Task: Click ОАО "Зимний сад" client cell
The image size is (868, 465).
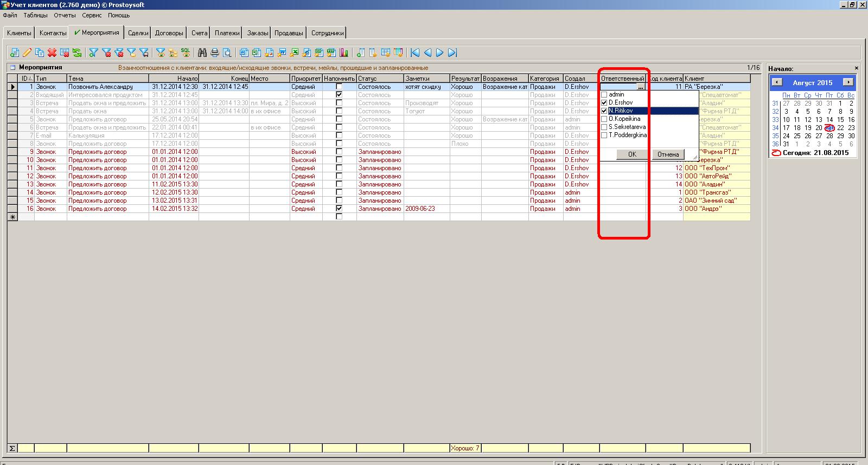Action: click(717, 201)
